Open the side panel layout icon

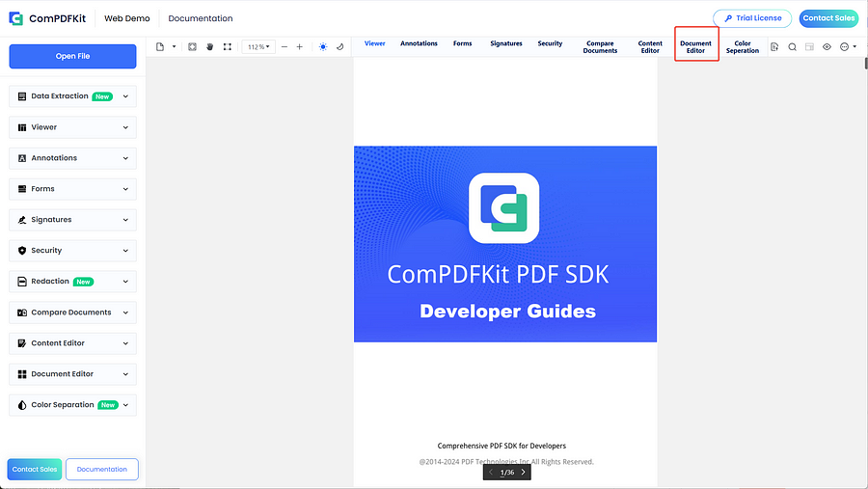(809, 47)
